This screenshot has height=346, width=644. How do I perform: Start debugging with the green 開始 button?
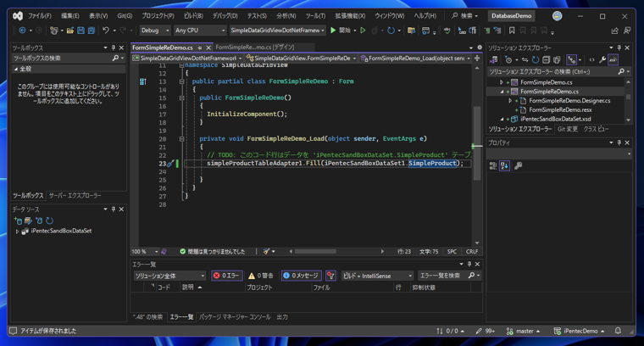(x=341, y=31)
